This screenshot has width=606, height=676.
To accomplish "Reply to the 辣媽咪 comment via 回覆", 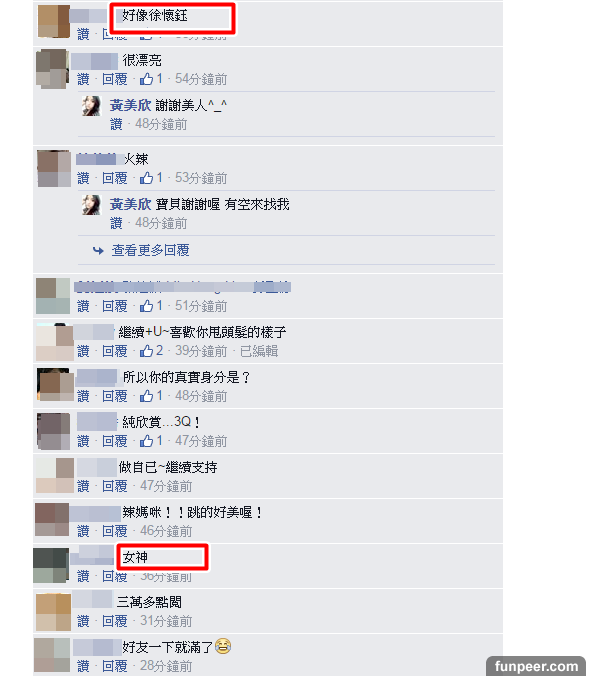I will pyautogui.click(x=115, y=531).
